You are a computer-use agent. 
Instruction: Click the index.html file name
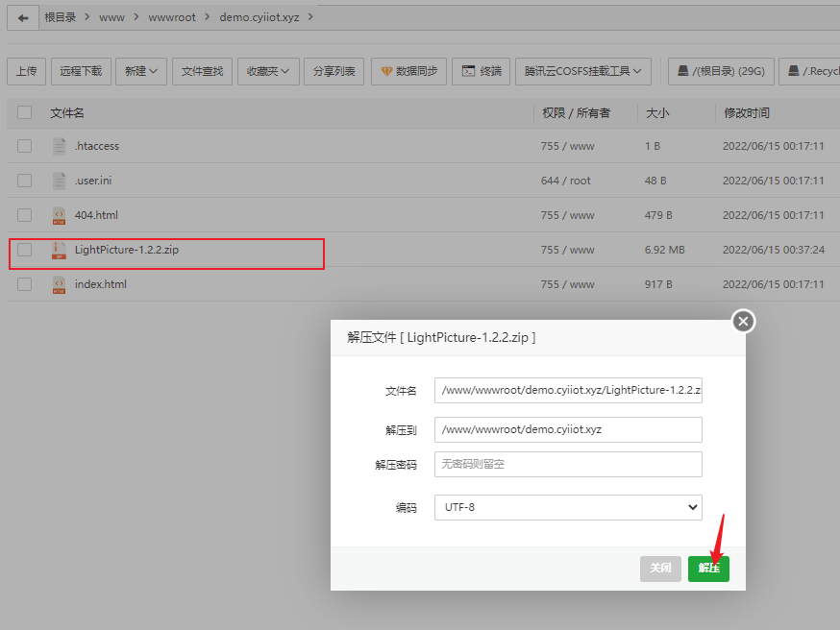(100, 284)
